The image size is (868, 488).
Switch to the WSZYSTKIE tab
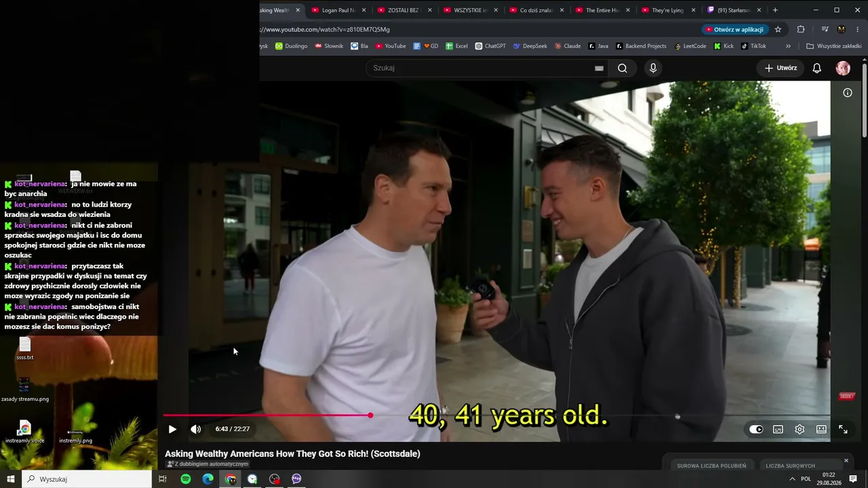(471, 10)
